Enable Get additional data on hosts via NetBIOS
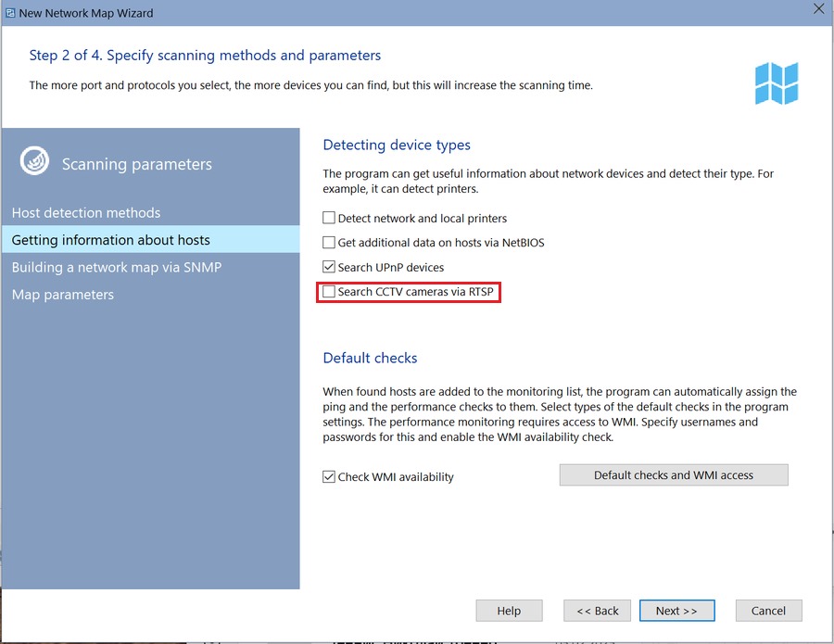This screenshot has width=834, height=644. [329, 243]
